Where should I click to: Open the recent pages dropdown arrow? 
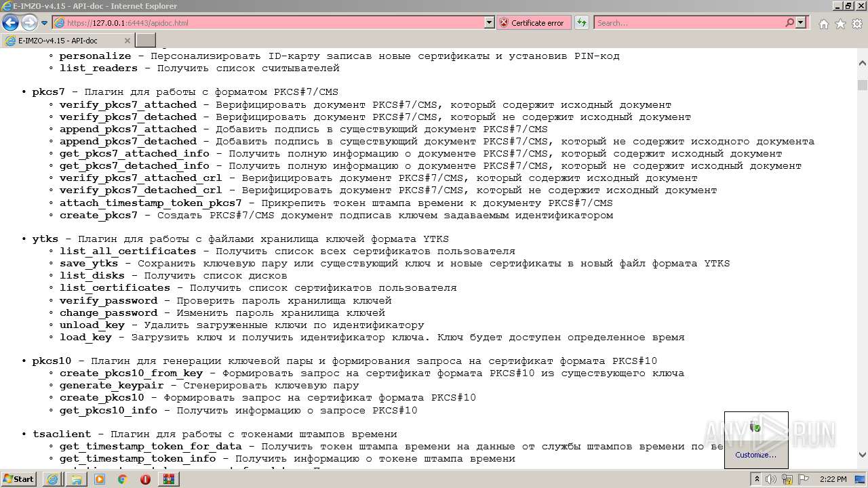pos(45,23)
